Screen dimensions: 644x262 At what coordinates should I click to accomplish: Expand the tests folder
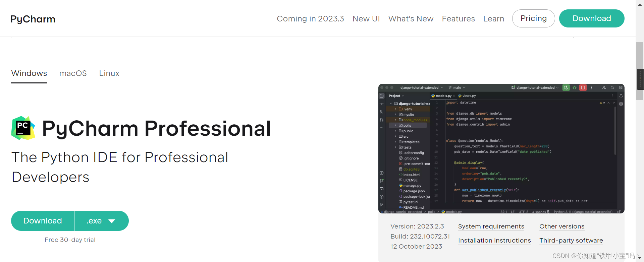pyautogui.click(x=395, y=147)
